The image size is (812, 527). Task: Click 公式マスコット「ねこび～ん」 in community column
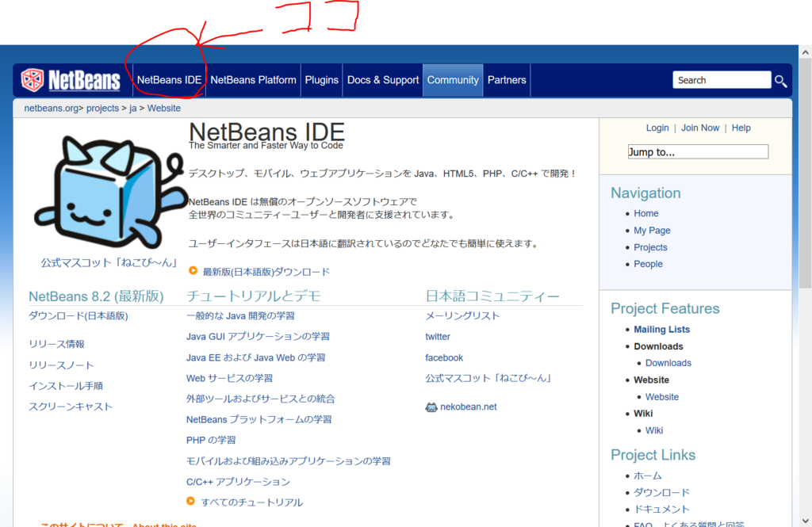tap(488, 379)
